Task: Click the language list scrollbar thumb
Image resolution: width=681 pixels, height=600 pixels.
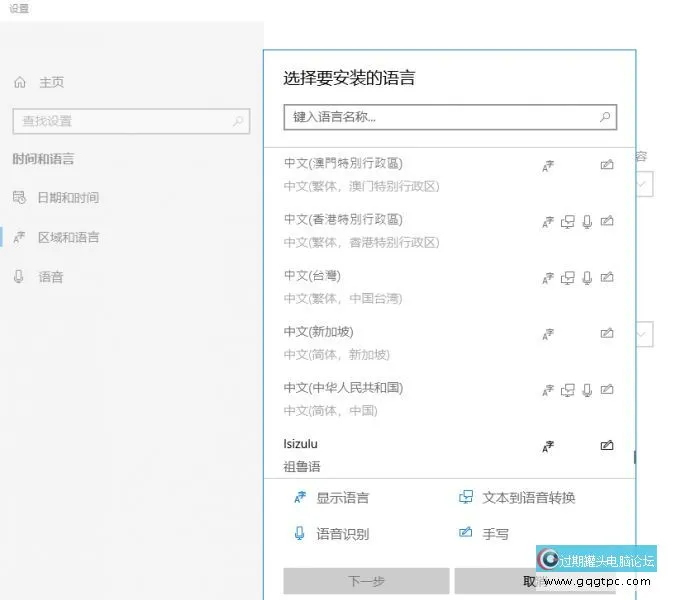Action: pos(635,457)
